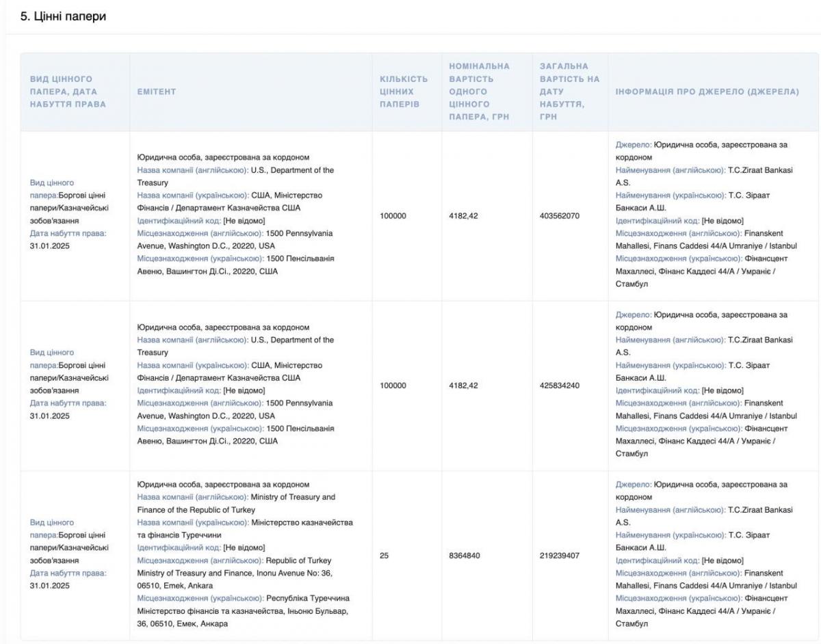Click the 'Загальна вартість на дату набуття' header
Viewport: 821px width, 644px height.
pos(569,92)
